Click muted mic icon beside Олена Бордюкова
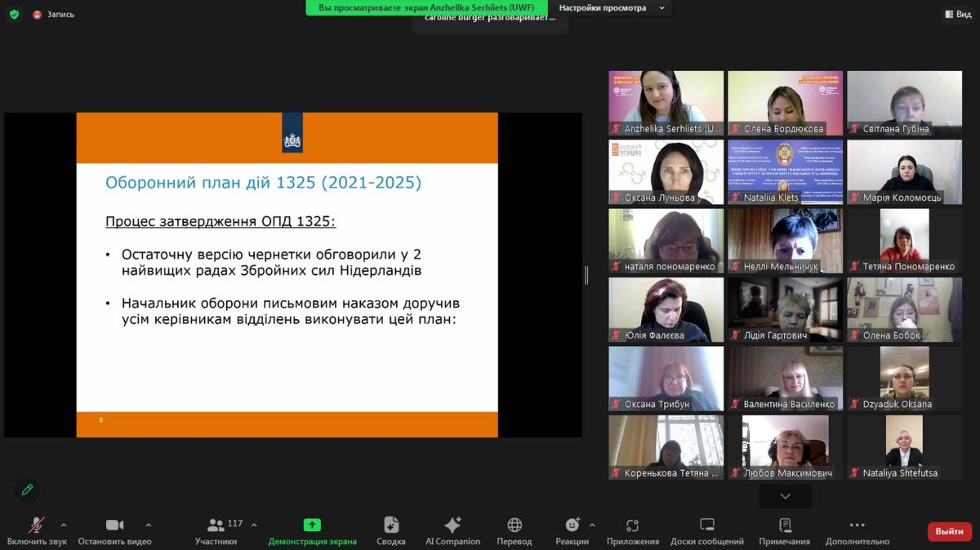 point(736,129)
